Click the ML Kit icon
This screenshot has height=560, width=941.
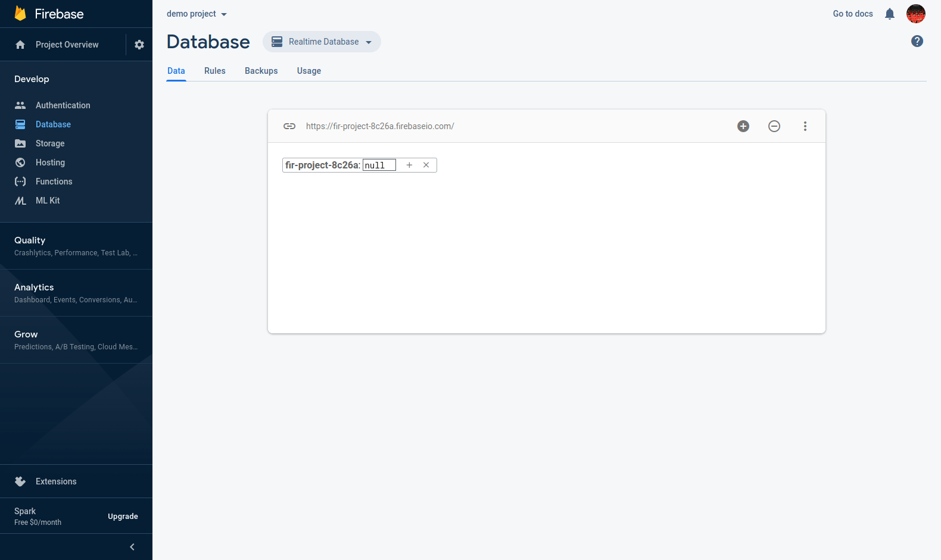coord(20,201)
